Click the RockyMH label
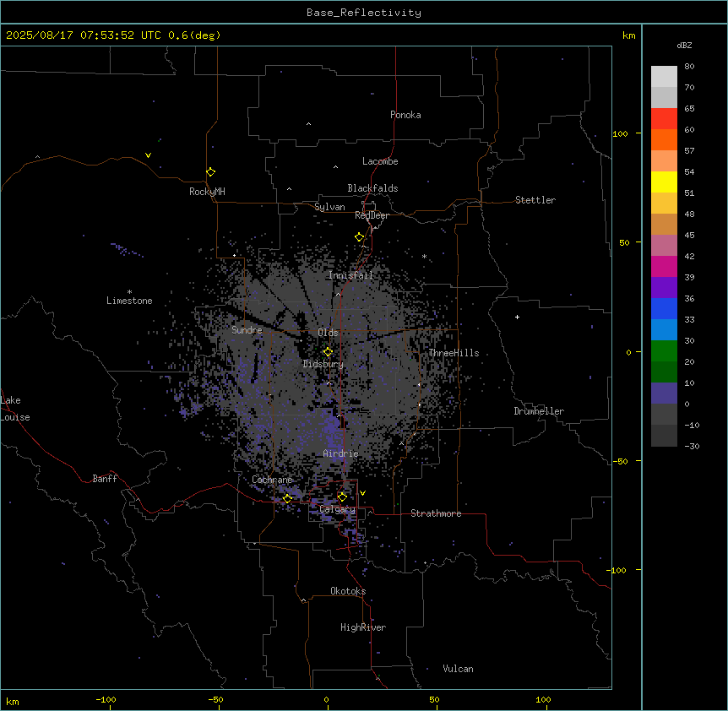The image size is (728, 711). click(x=207, y=192)
